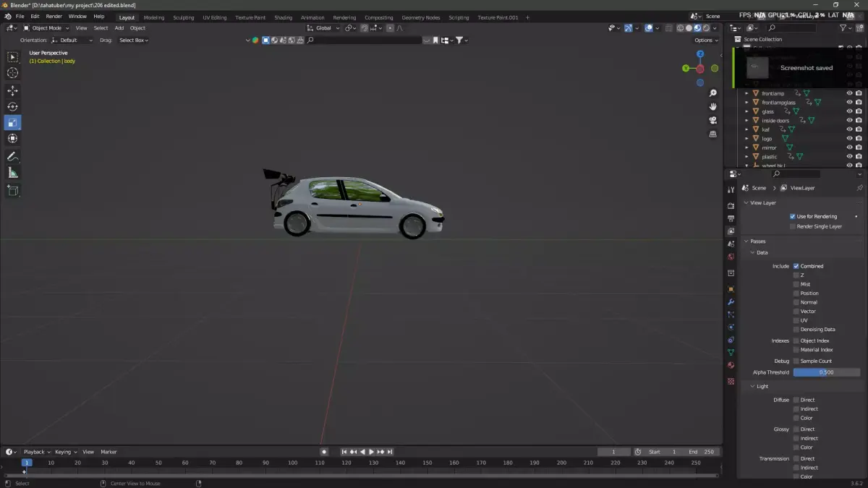Click the pin icon in properties header
The image size is (868, 488).
click(x=859, y=188)
